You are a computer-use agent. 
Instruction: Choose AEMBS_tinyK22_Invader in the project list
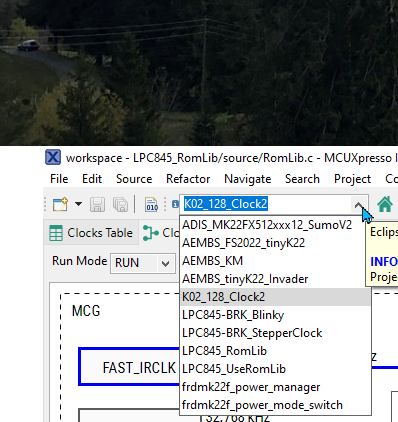coord(275,279)
